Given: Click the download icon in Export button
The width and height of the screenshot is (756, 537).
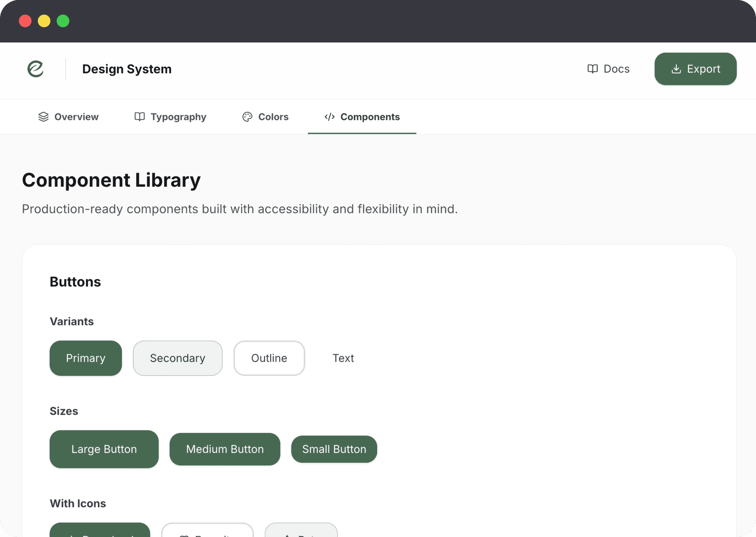Looking at the screenshot, I should pyautogui.click(x=676, y=69).
